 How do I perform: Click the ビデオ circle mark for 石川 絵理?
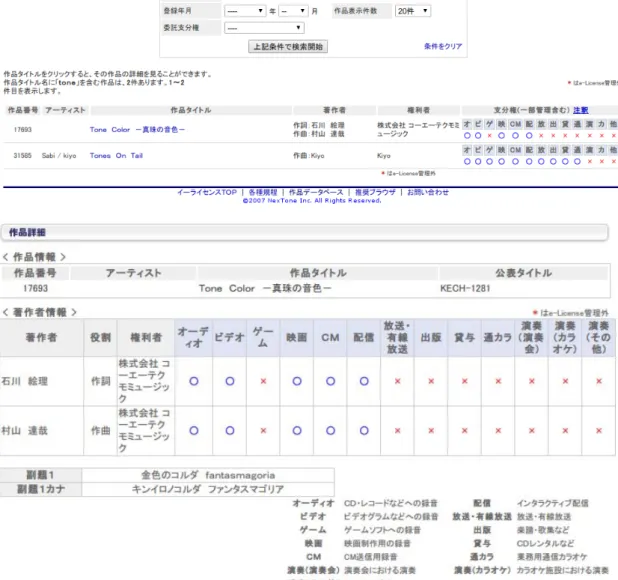click(x=230, y=381)
